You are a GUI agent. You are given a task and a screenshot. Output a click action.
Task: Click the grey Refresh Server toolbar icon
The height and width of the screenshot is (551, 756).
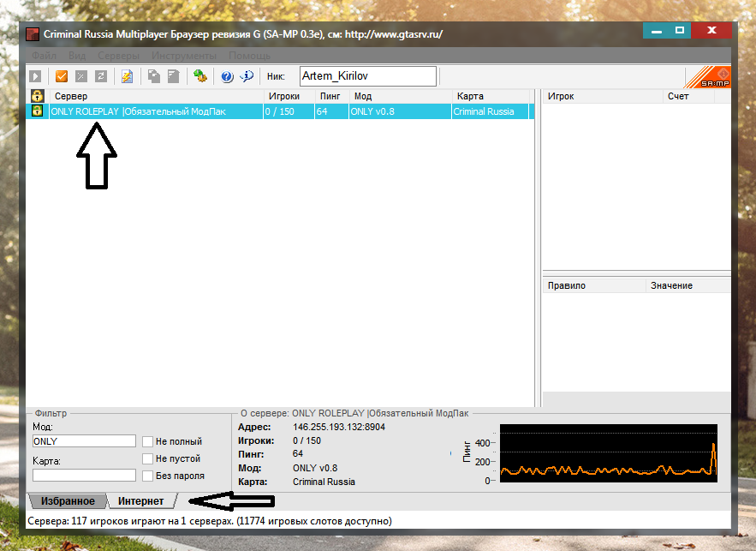(x=101, y=76)
